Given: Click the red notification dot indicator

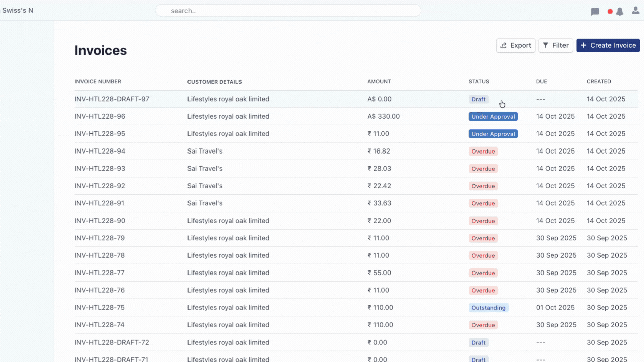Looking at the screenshot, I should 610,12.
